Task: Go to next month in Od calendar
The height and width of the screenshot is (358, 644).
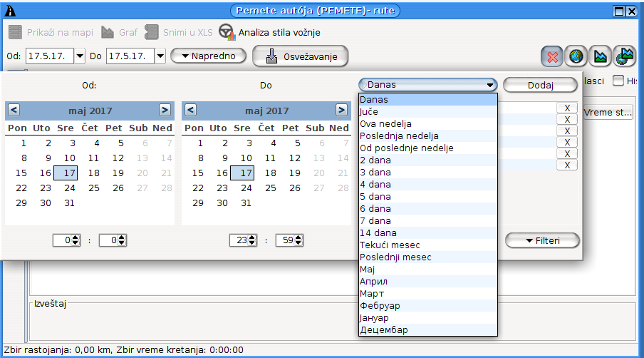Action: (x=165, y=110)
